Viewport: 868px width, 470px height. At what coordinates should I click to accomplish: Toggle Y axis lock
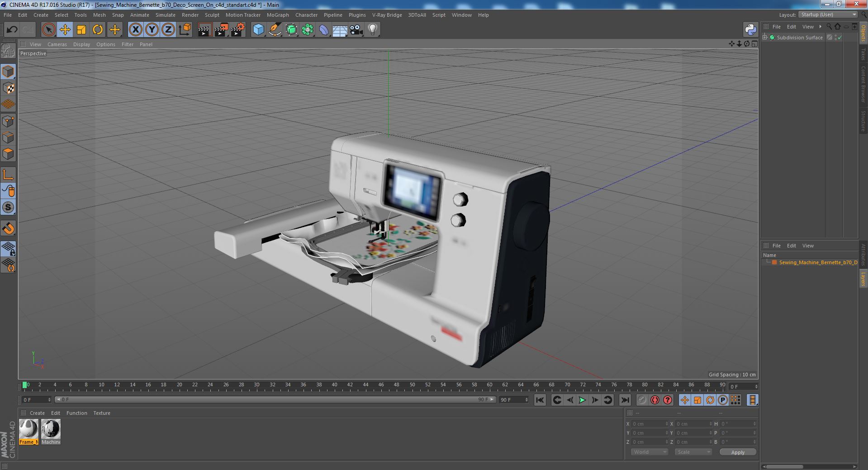[x=152, y=30]
